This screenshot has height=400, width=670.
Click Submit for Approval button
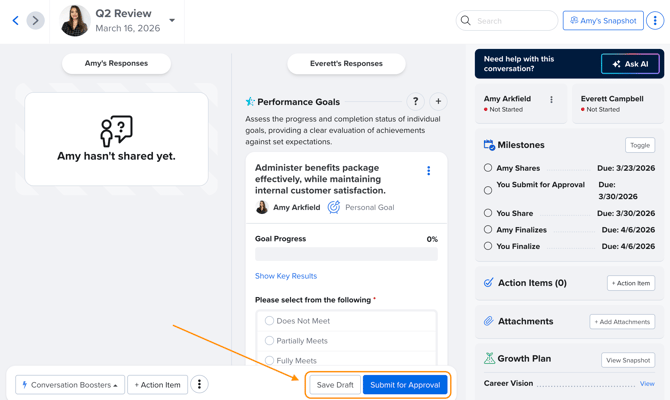405,384
